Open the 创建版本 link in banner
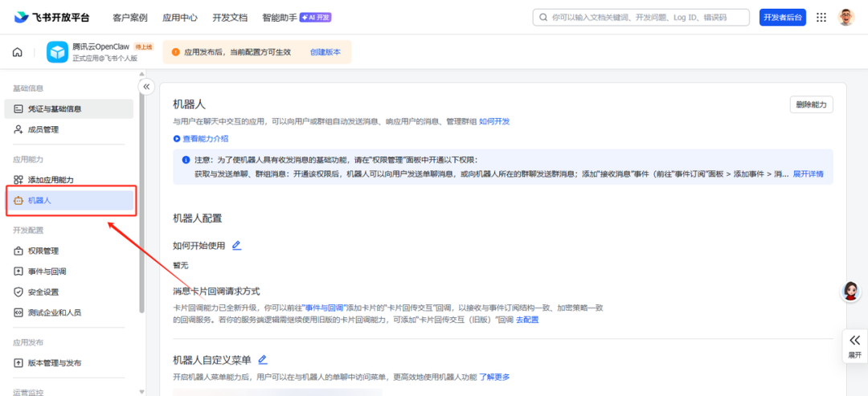 (x=325, y=52)
